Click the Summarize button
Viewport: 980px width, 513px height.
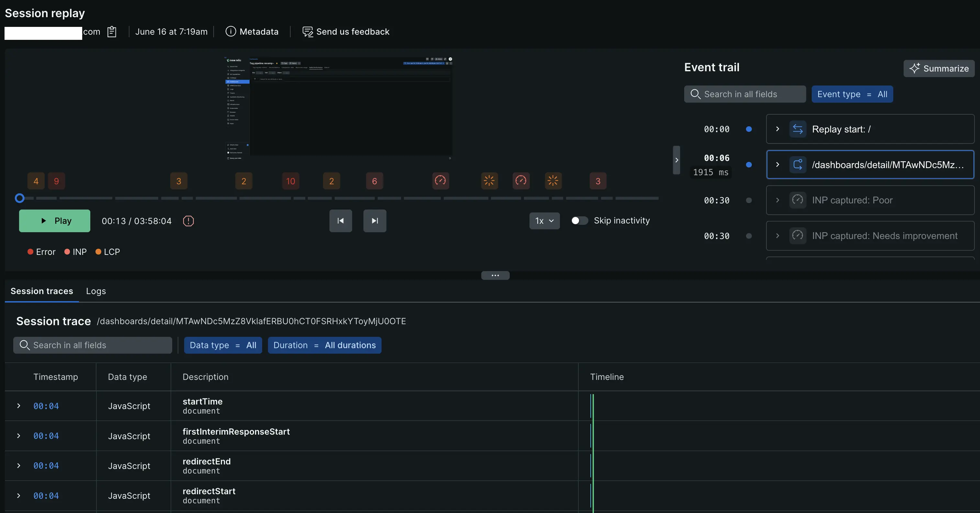click(939, 69)
